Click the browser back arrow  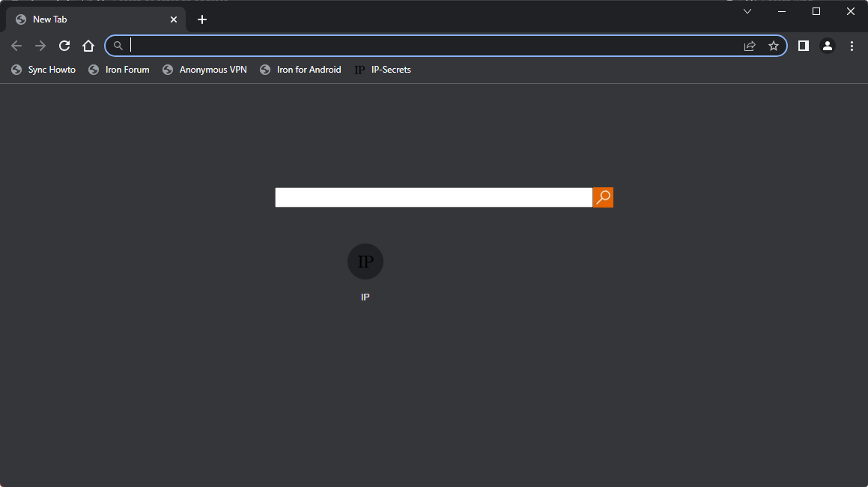click(x=16, y=46)
